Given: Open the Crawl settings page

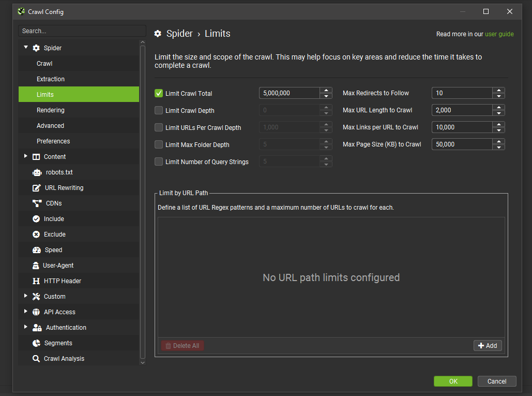Looking at the screenshot, I should coord(79,64).
